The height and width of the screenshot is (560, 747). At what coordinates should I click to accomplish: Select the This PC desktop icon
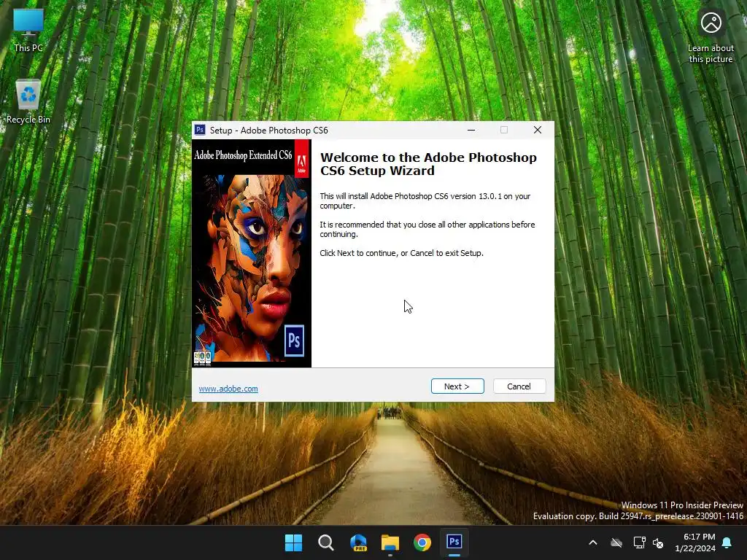click(x=28, y=31)
